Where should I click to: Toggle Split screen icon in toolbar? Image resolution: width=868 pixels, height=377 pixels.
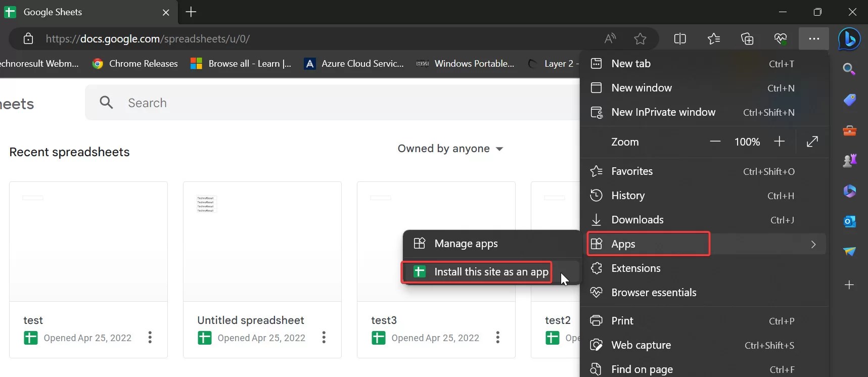coord(680,38)
